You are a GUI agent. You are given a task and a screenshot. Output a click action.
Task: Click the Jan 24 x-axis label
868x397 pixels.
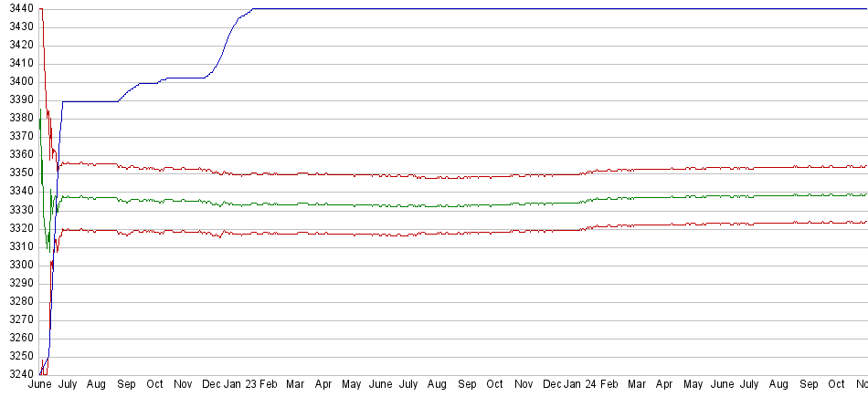click(x=582, y=385)
